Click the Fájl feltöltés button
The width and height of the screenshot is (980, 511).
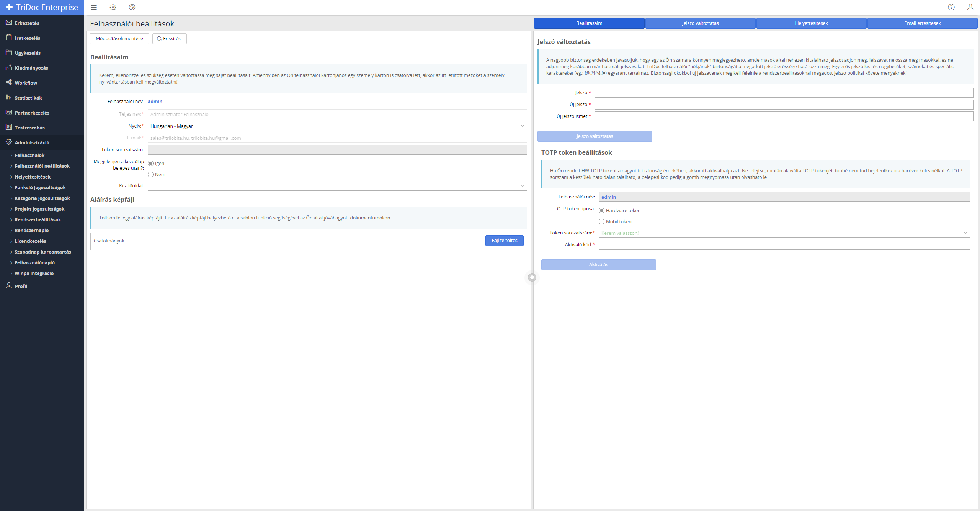[x=504, y=241]
